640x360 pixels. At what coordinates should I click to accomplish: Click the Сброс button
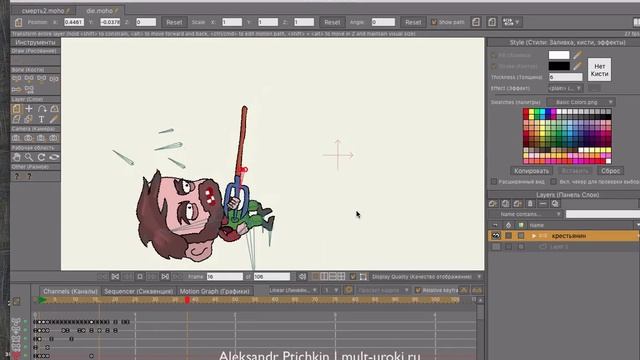coord(610,171)
